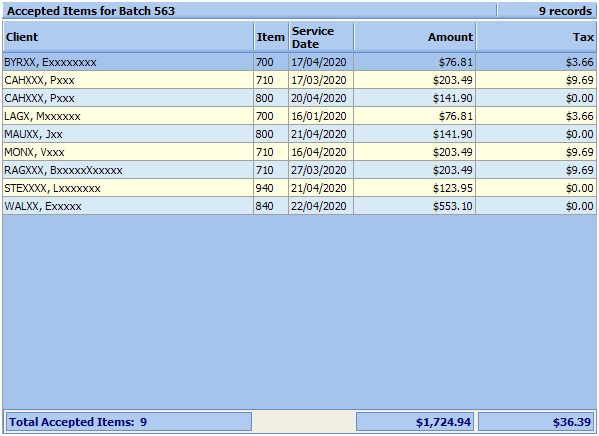The image size is (599, 436).
Task: Sort by the Service Date column header
Action: (321, 37)
